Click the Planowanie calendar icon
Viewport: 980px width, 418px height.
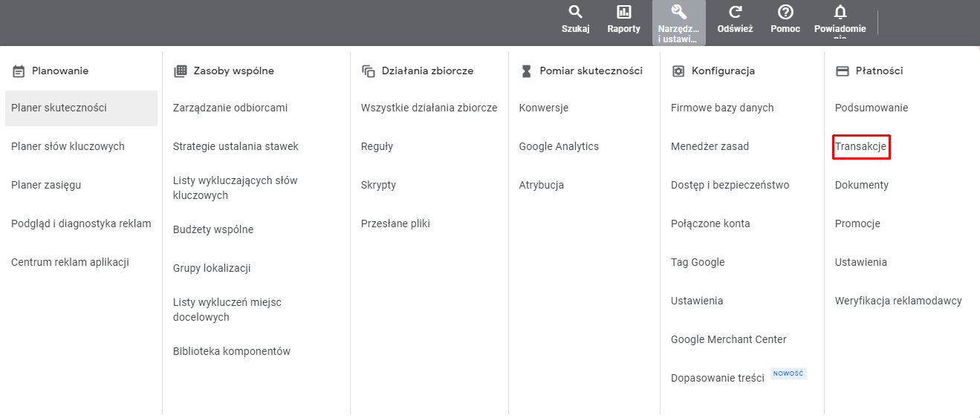19,71
